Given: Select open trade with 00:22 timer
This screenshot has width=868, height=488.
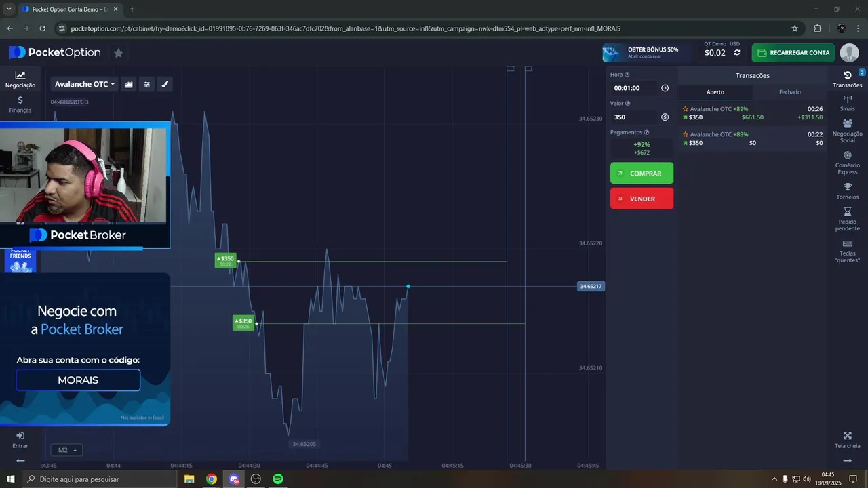Looking at the screenshot, I should tap(753, 138).
